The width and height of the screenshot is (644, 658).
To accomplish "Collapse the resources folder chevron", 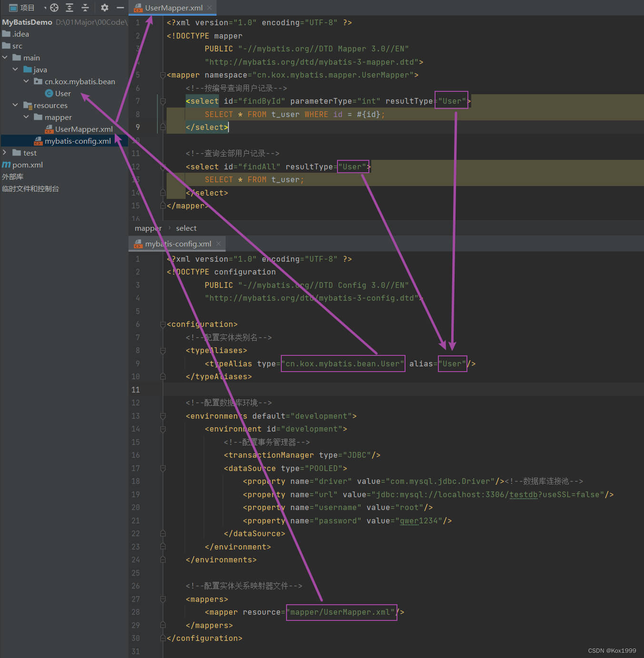I will (x=15, y=105).
